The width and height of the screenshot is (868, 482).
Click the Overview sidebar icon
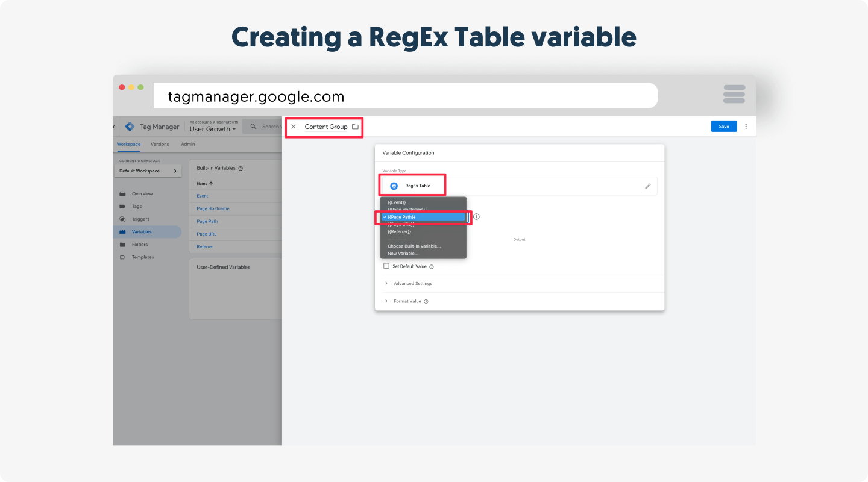pos(122,194)
